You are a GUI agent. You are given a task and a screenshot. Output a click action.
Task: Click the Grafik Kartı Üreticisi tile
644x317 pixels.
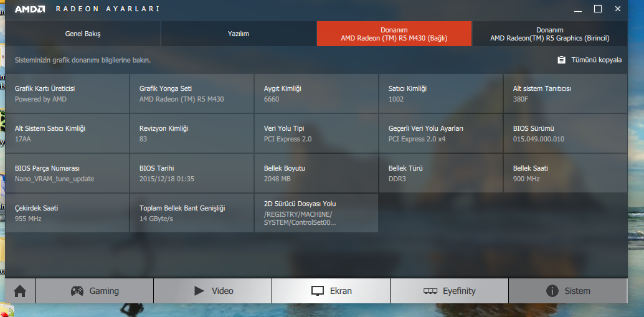point(67,93)
